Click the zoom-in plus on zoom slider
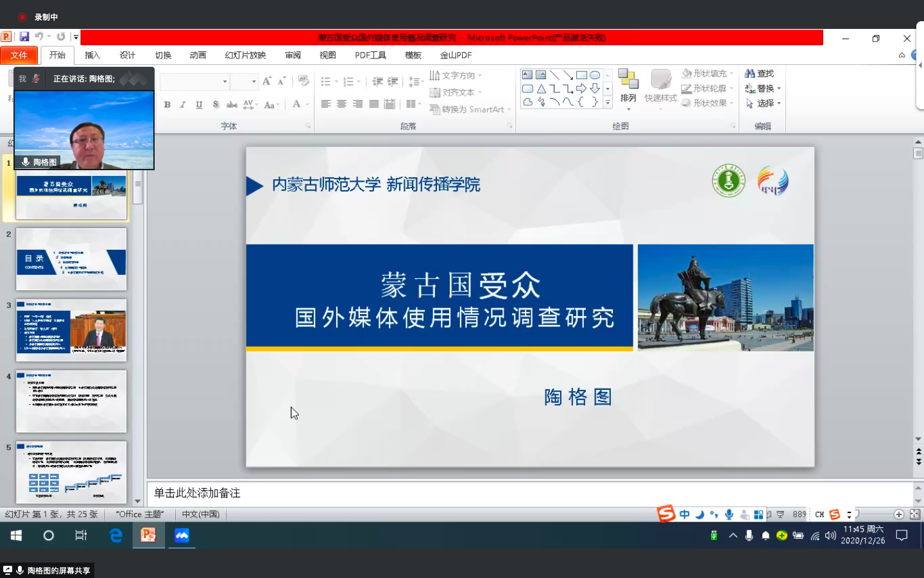This screenshot has height=578, width=924. 898,514
